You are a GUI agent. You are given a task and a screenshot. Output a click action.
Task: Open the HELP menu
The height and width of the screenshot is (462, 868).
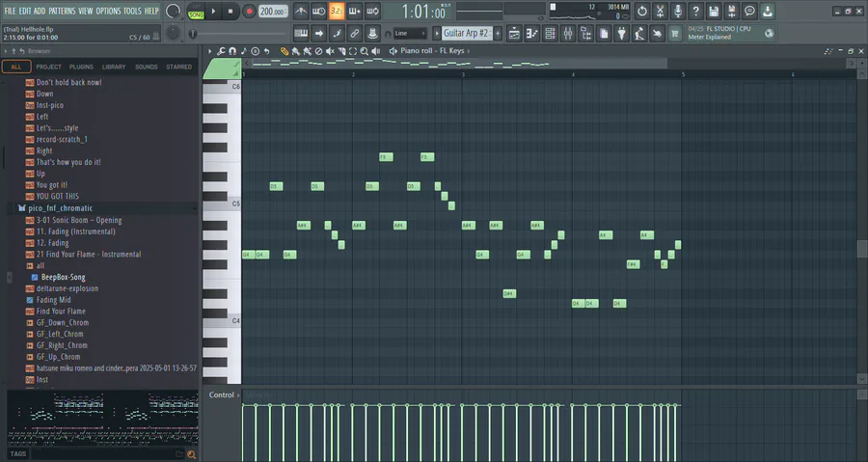point(151,11)
